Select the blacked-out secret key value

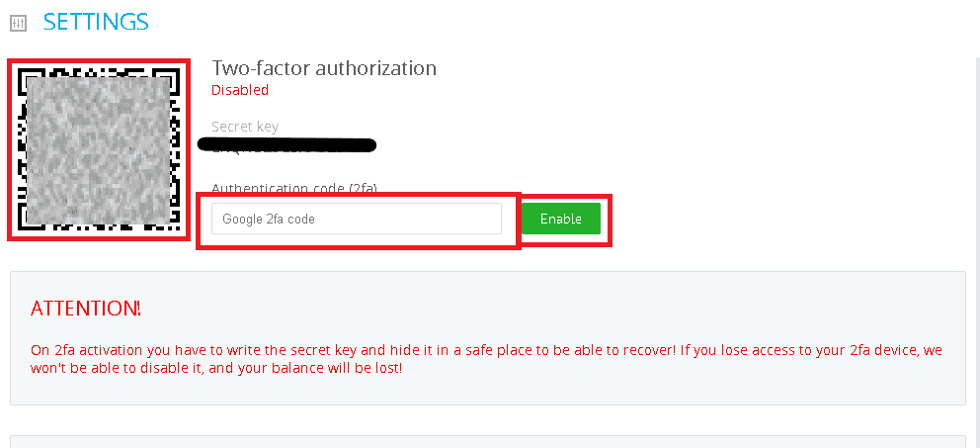(x=286, y=145)
